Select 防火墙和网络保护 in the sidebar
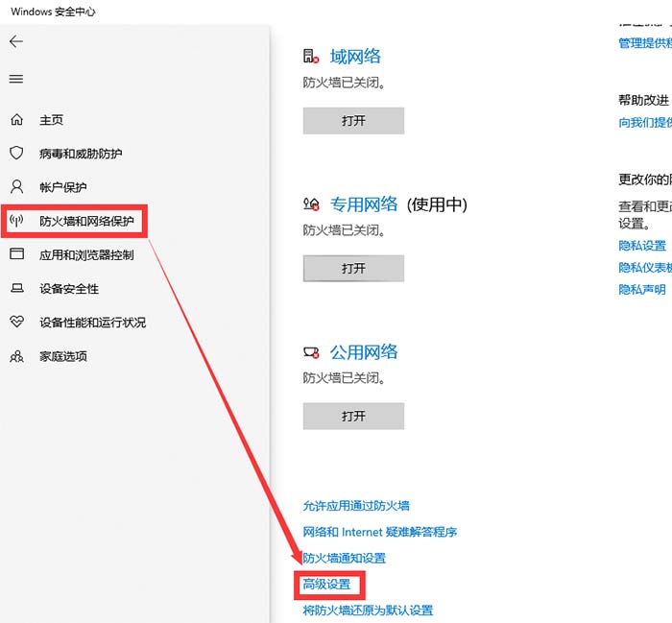This screenshot has width=672, height=623. [x=86, y=221]
